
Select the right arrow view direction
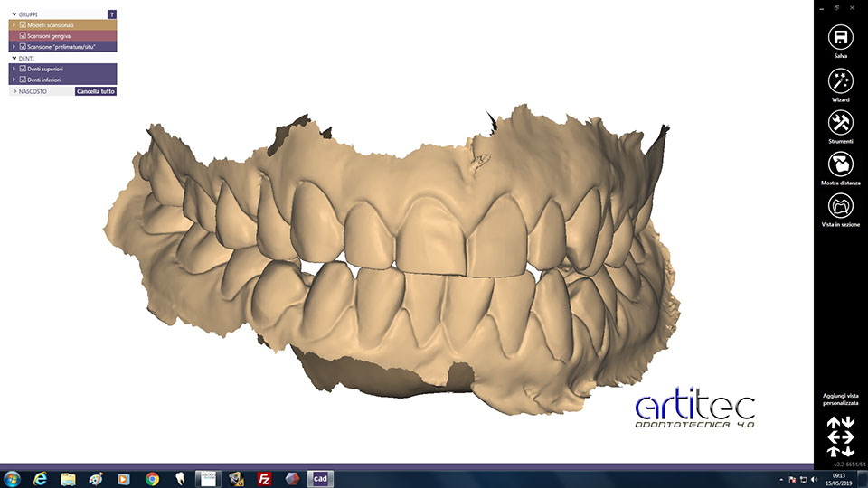(x=849, y=436)
